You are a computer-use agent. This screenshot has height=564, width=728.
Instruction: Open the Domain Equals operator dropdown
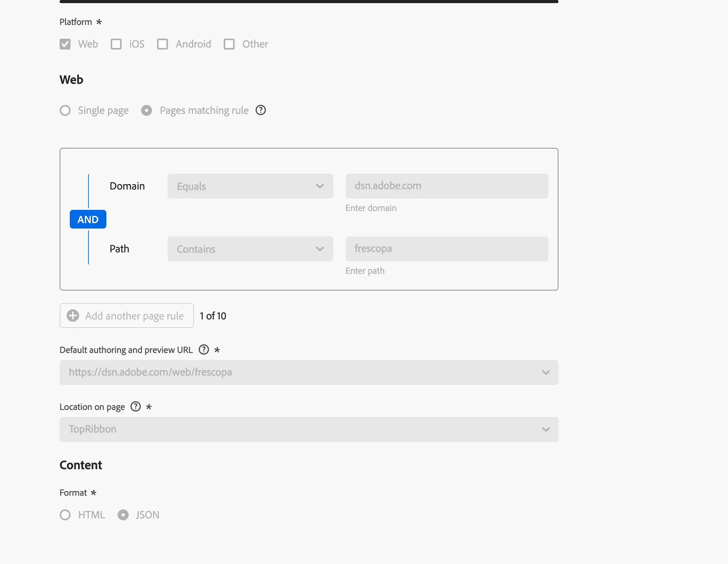click(x=250, y=186)
